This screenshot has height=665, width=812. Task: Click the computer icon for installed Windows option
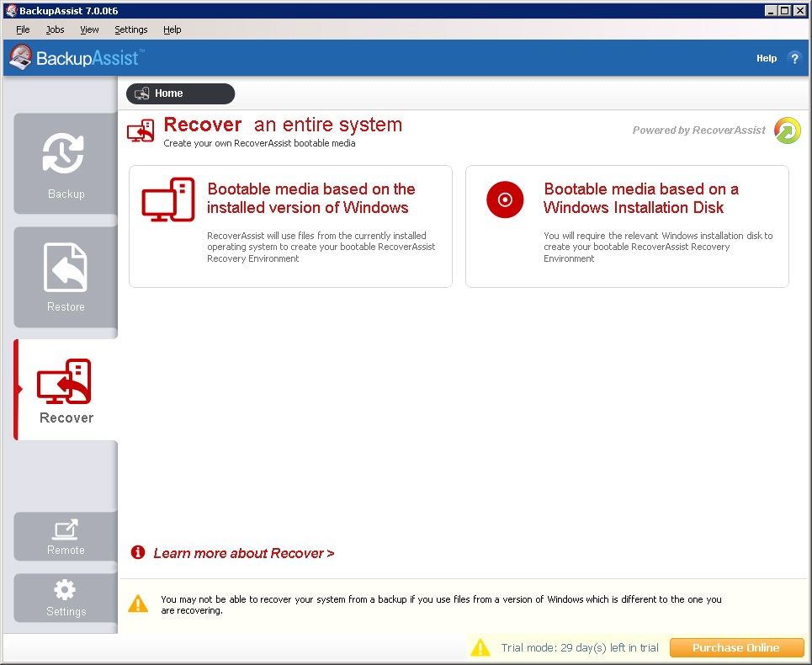[x=168, y=199]
